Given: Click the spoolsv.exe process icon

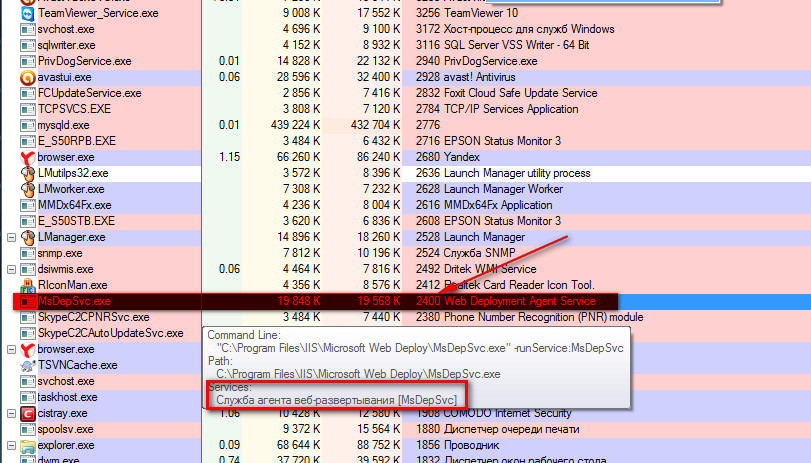Looking at the screenshot, I should [27, 429].
